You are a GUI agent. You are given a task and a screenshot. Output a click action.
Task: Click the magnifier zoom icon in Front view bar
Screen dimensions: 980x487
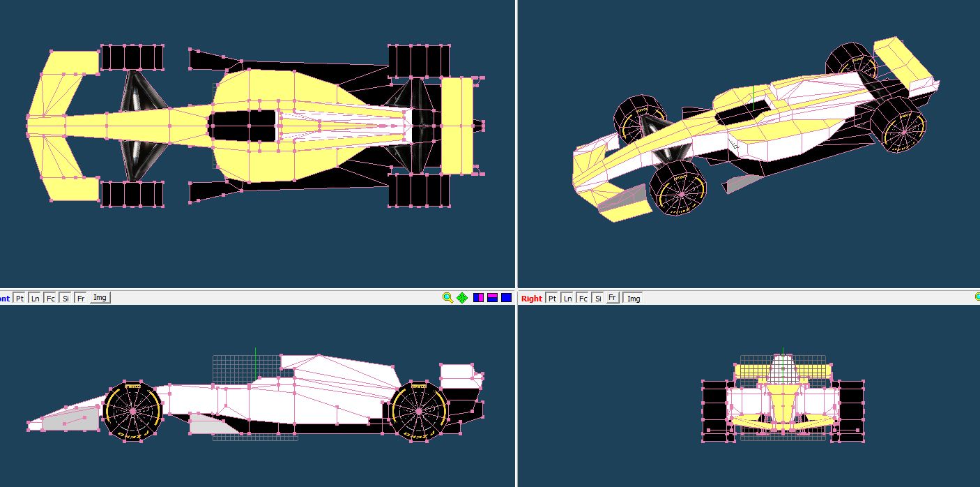[x=447, y=298]
